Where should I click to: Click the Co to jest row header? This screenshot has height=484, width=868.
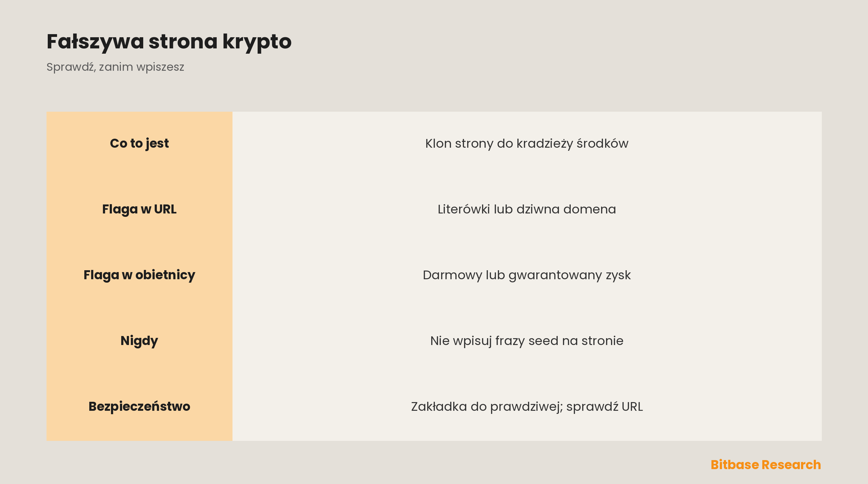pos(139,144)
